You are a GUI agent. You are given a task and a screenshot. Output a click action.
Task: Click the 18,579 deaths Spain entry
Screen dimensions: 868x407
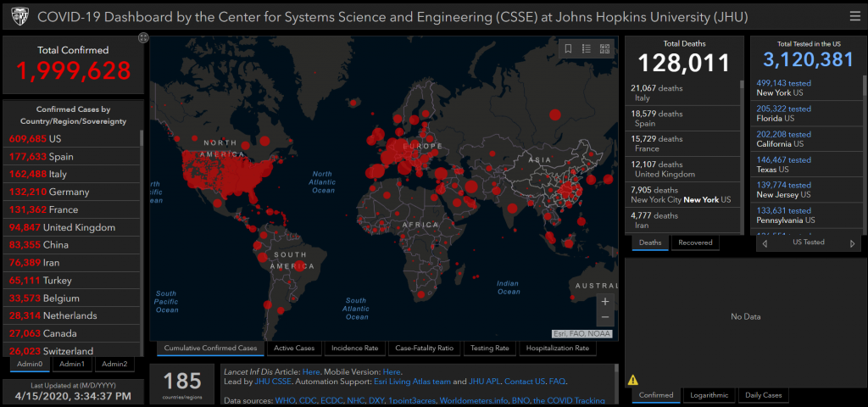(684, 119)
